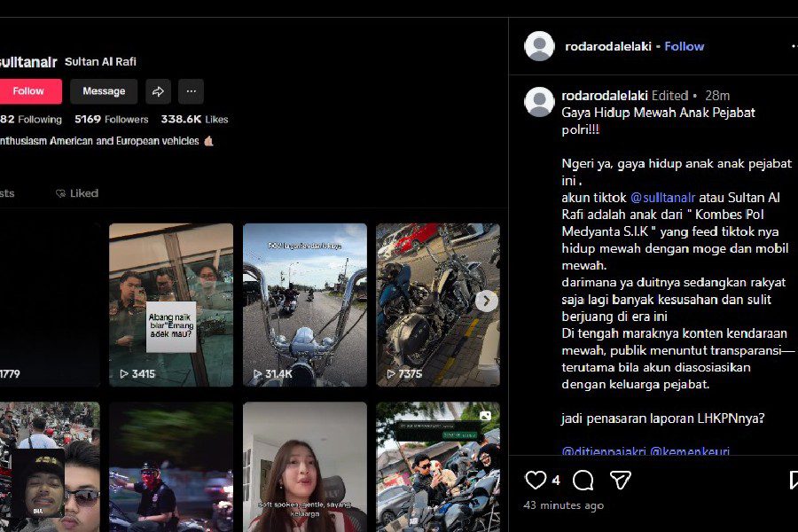The image size is (798, 532).
Task: Follow sulltanalr with the pink Follow button
Action: [x=31, y=90]
